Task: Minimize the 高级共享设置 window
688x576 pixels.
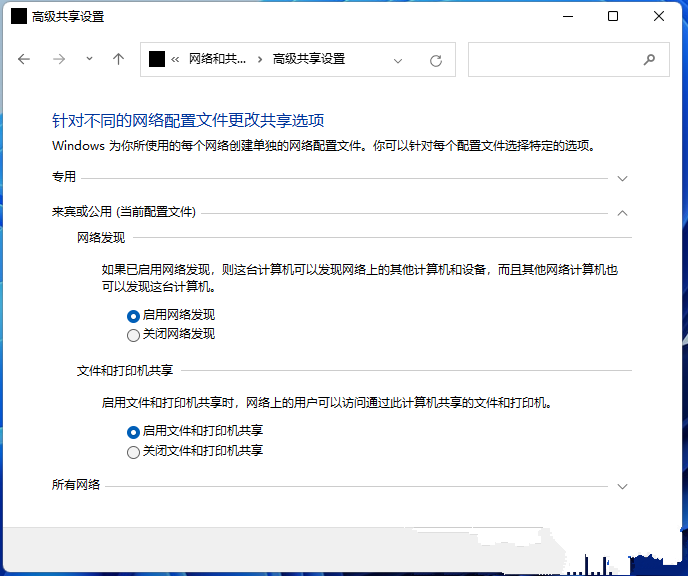Action: tap(568, 16)
